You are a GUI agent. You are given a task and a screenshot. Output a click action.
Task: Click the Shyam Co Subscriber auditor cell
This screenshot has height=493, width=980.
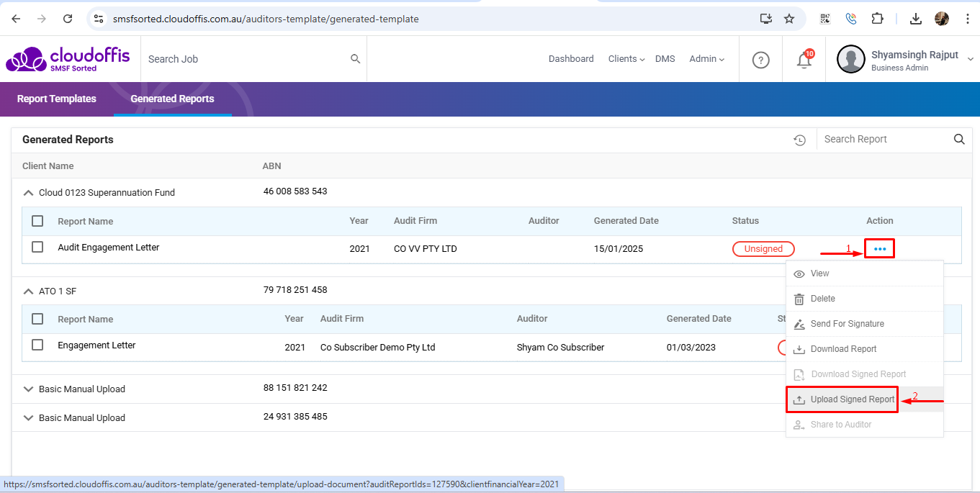560,347
